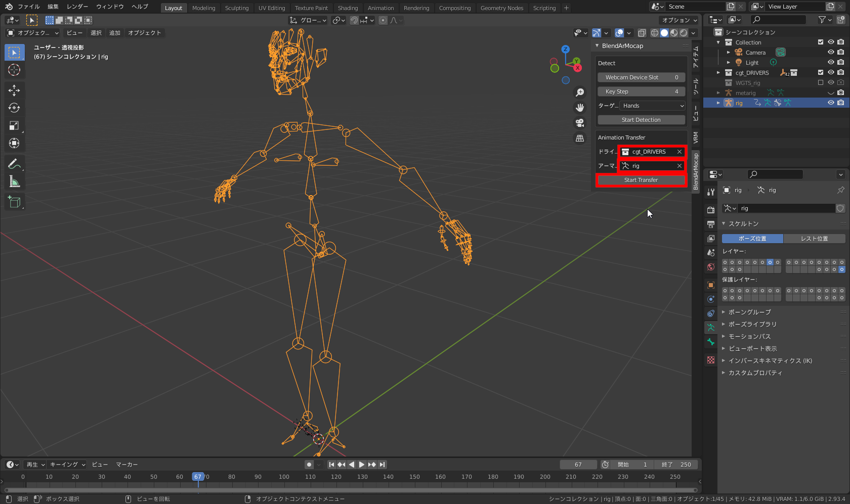Activate the Scale tool
The height and width of the screenshot is (504, 850).
click(14, 125)
